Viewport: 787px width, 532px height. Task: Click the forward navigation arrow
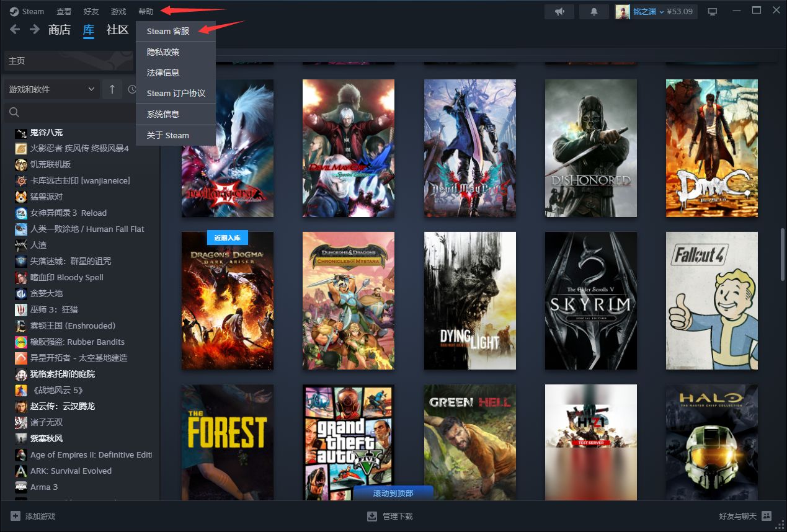(x=35, y=29)
